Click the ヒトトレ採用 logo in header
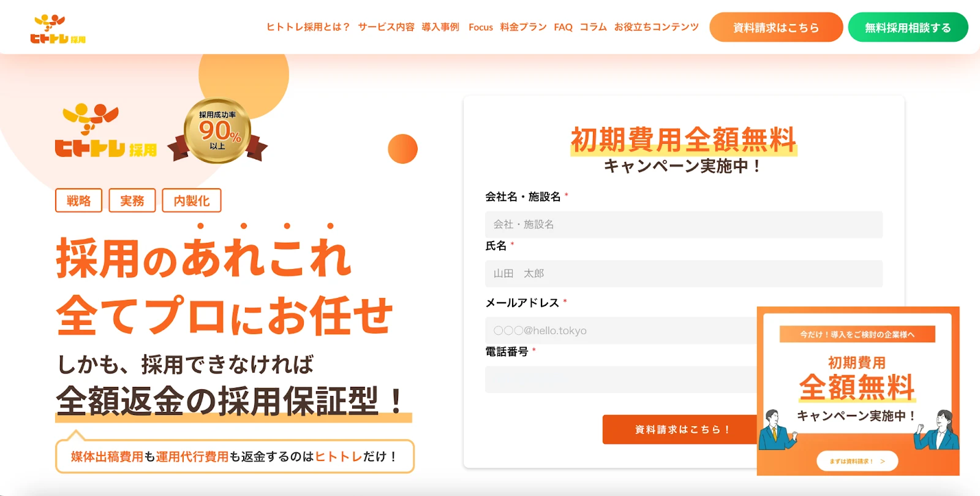 58,29
